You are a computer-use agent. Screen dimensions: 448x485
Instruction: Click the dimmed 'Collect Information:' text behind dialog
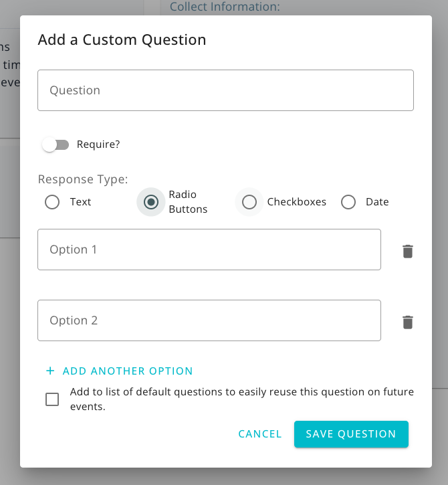click(x=225, y=7)
